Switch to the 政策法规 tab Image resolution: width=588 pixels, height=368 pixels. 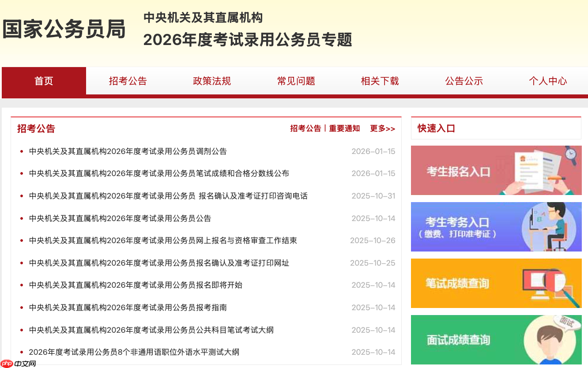coord(211,81)
